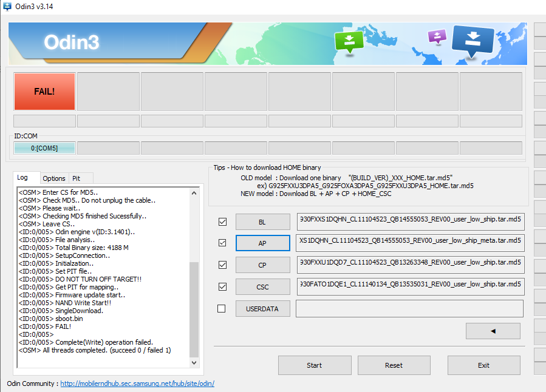Viewport: 546px width, 392px height.
Task: Uncheck the BL checkbox
Action: [222, 221]
